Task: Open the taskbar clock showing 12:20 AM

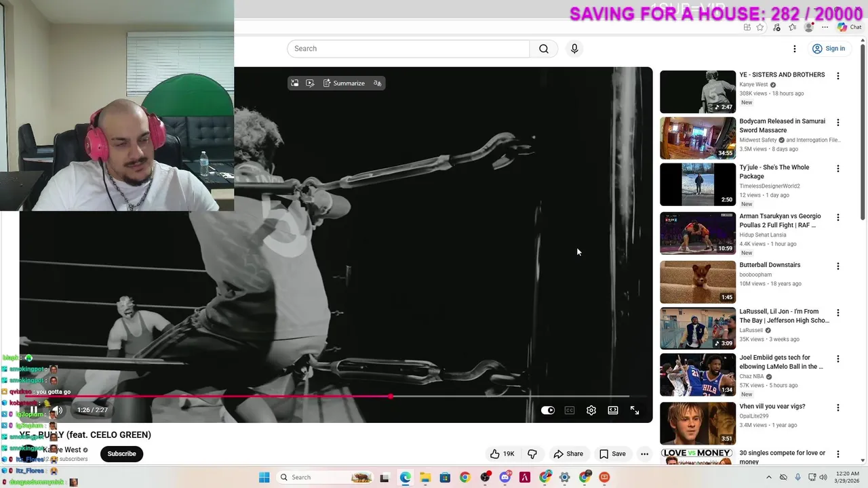Action: (846, 477)
